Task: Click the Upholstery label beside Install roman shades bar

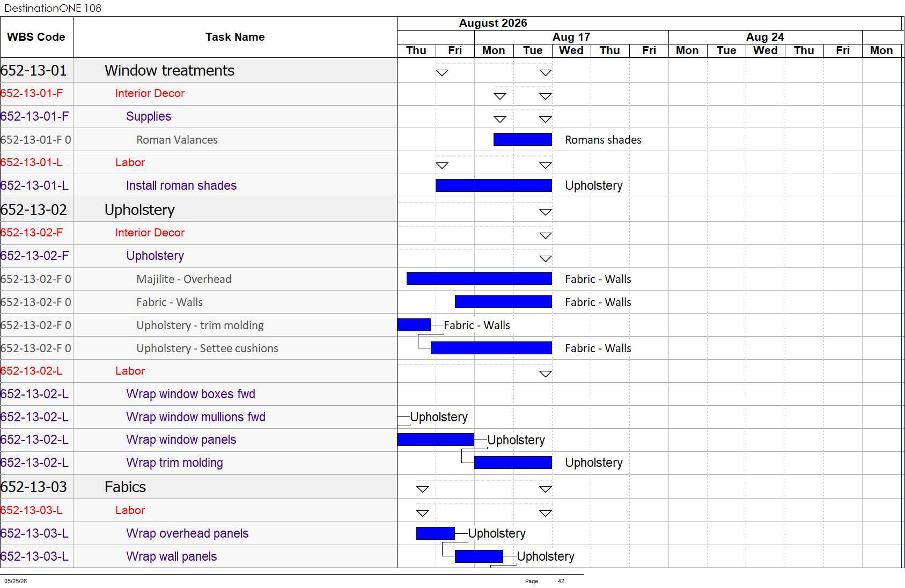Action: (594, 185)
